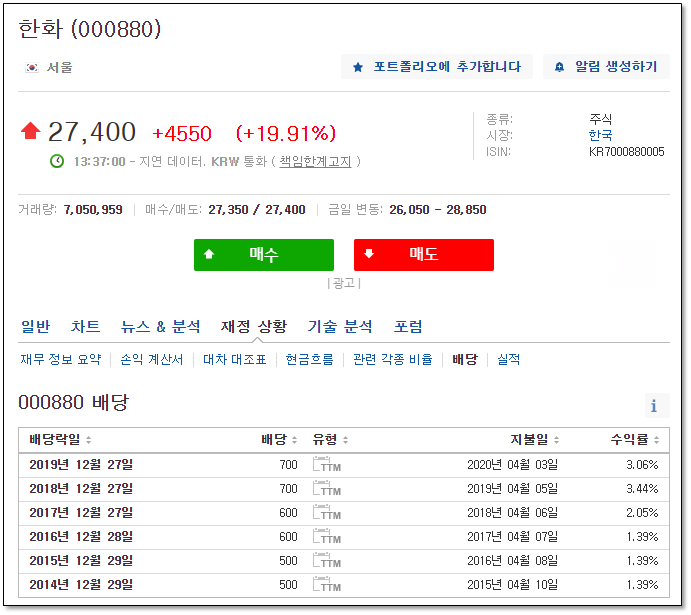
Task: Click the up-arrow icon on the 매수 button
Action: [209, 254]
